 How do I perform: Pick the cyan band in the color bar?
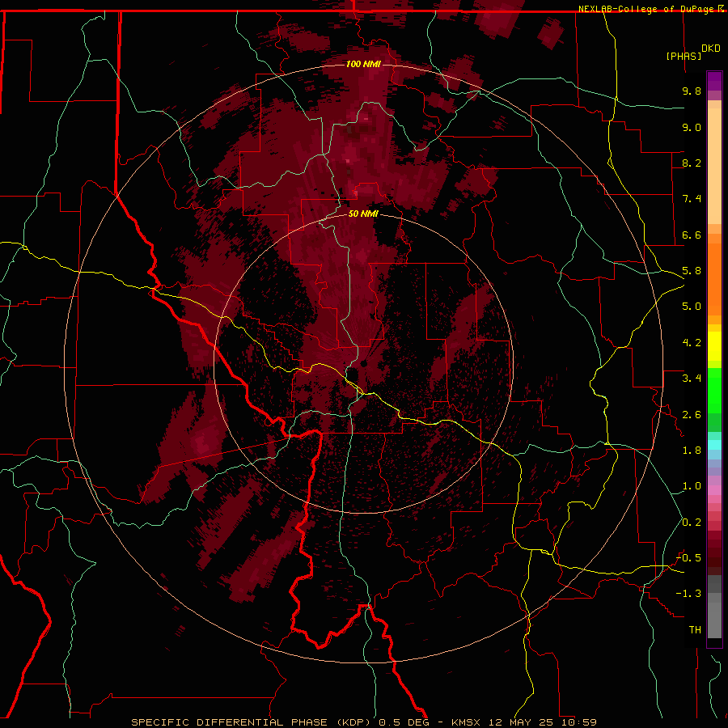tap(714, 445)
